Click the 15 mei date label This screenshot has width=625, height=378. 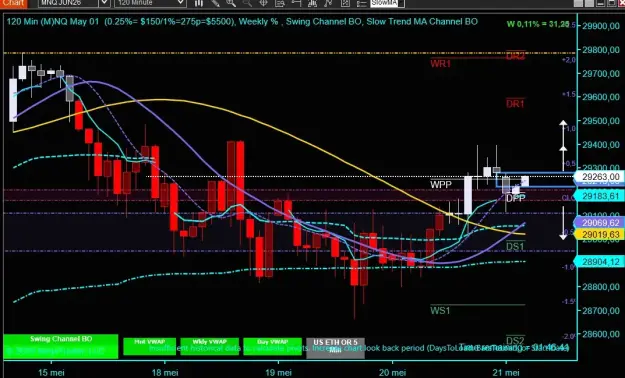51,372
